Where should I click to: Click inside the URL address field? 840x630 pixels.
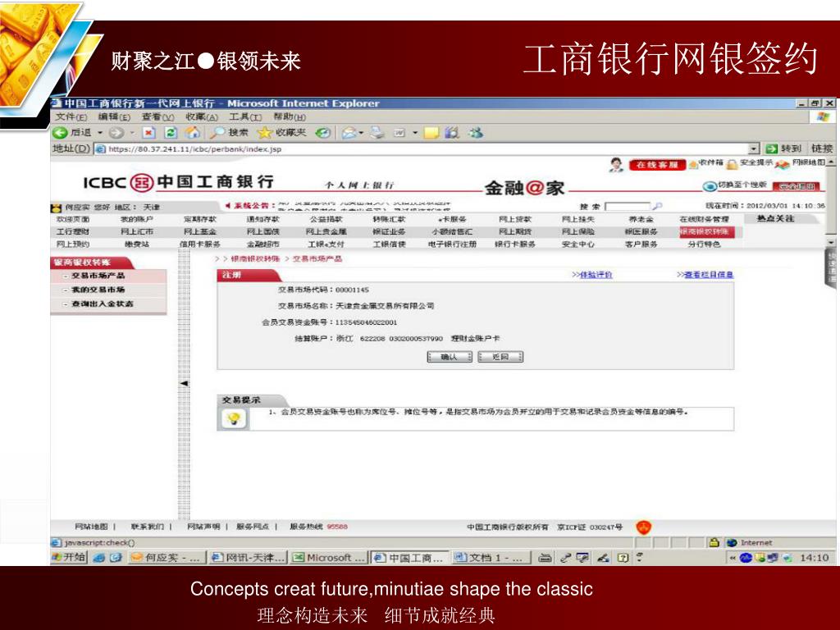click(x=421, y=149)
